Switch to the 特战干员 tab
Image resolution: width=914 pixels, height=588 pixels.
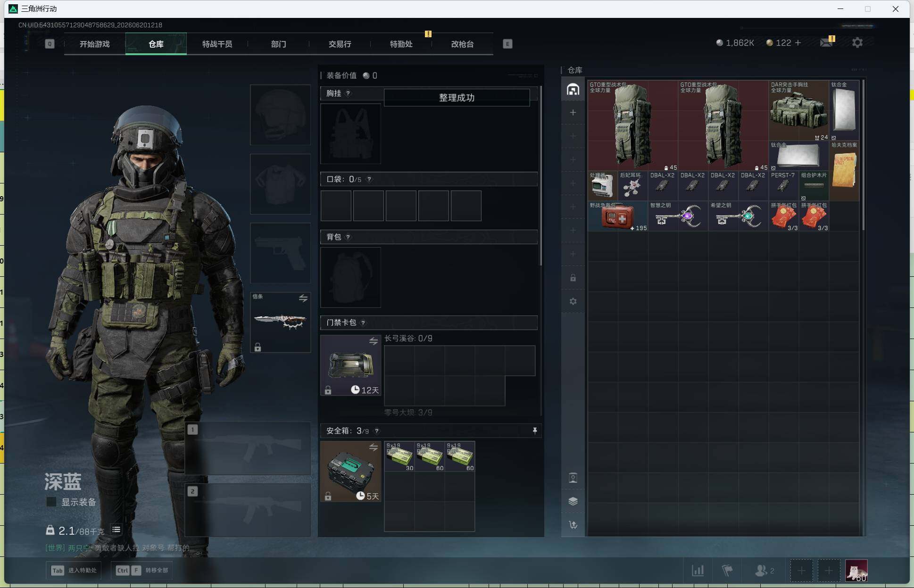point(217,44)
